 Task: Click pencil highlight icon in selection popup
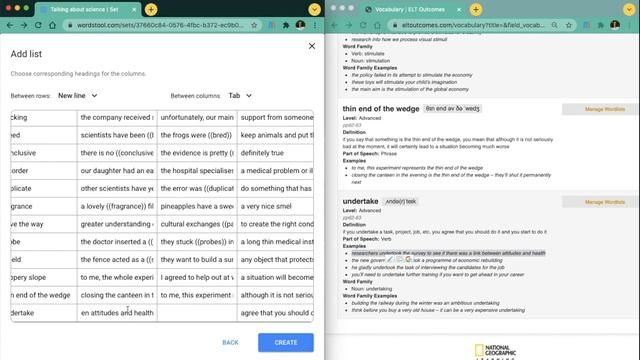pyautogui.click(x=390, y=259)
